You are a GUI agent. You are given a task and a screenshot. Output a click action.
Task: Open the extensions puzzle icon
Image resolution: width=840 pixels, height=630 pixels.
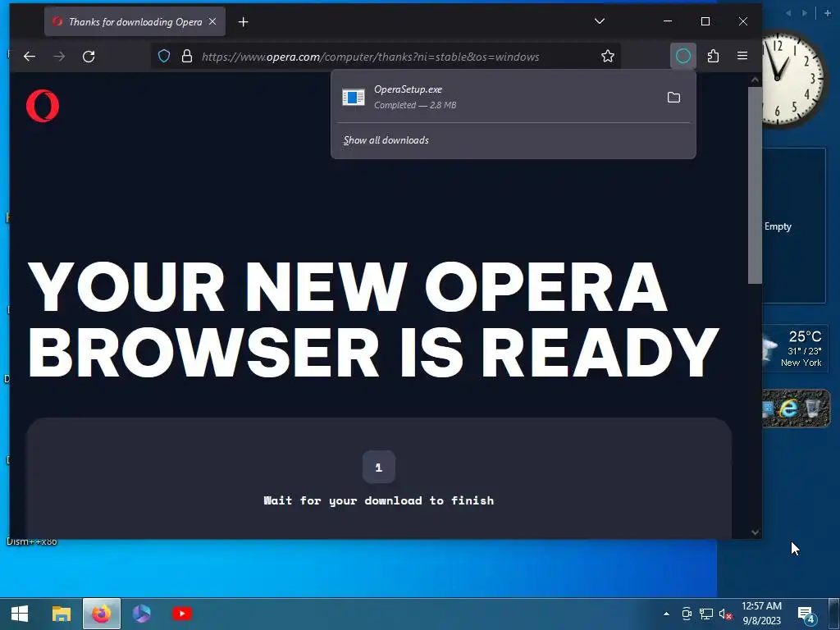point(713,56)
